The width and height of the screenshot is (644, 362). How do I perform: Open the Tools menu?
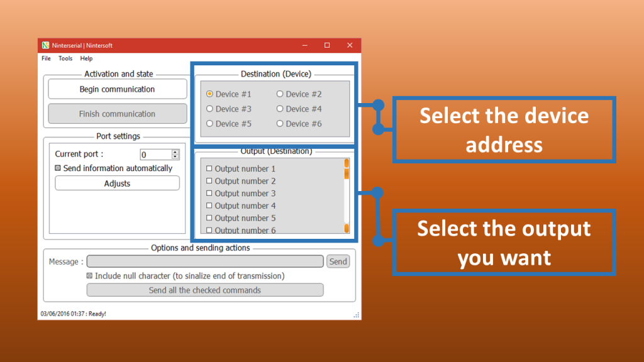tap(65, 58)
